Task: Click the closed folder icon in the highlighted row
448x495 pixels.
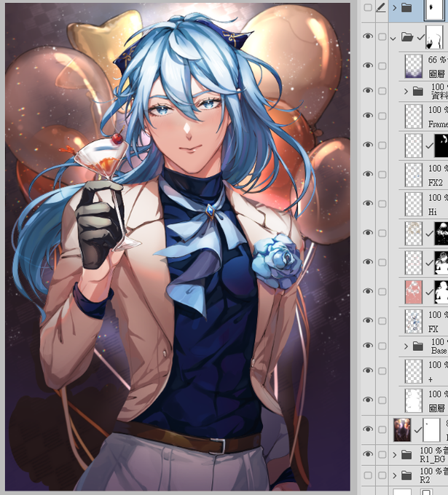Action: [406, 7]
